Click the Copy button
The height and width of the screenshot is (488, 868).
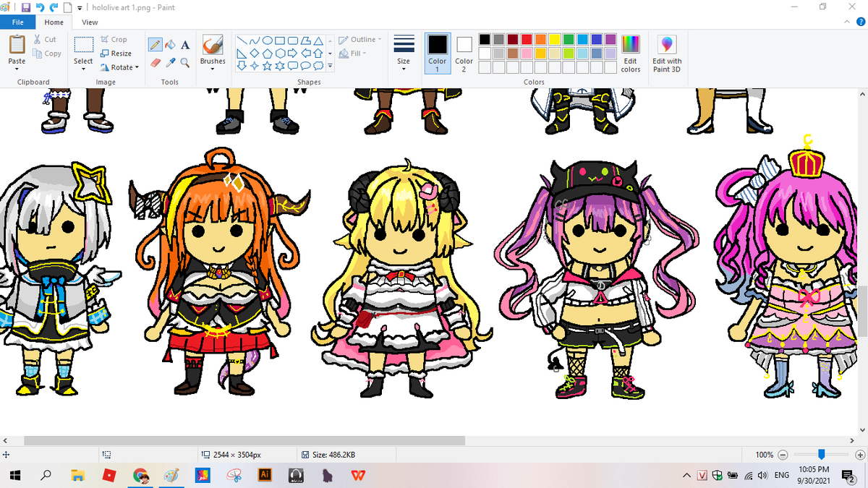coord(47,53)
